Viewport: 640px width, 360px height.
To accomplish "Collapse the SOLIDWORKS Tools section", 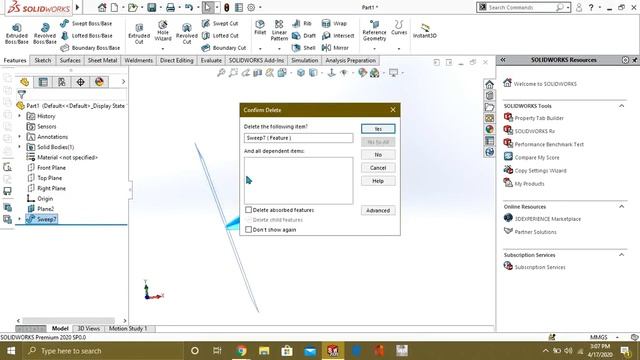I will tap(621, 106).
